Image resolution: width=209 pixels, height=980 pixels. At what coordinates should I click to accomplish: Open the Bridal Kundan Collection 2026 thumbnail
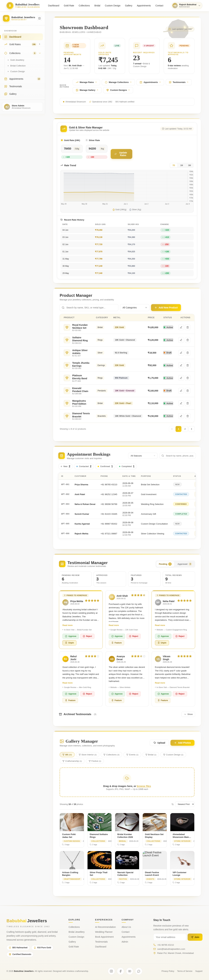pyautogui.click(x=127, y=822)
